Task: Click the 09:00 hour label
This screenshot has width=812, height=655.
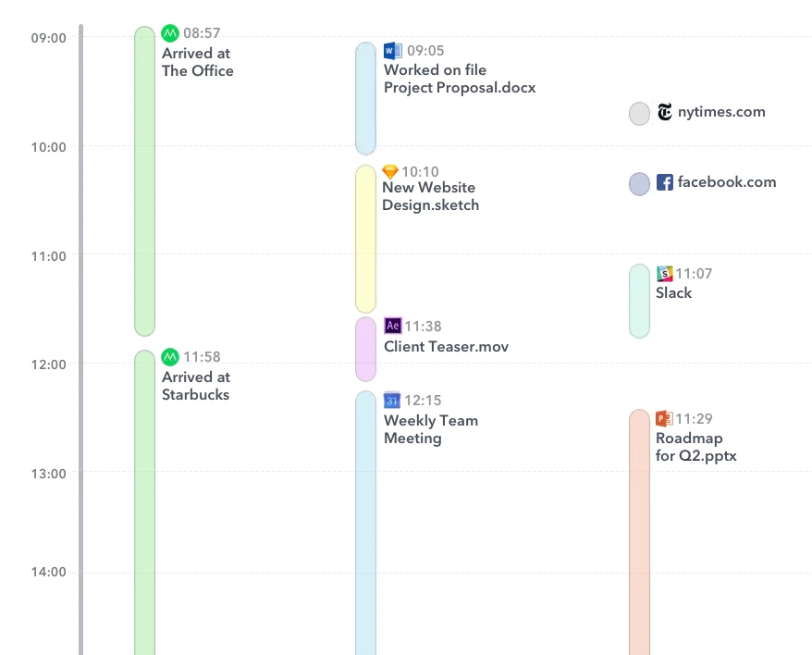Action: (49, 38)
